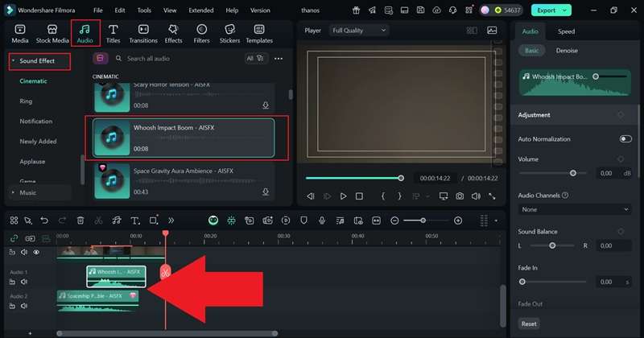This screenshot has width=644, height=338.
Task: Open the File menu
Action: [x=97, y=10]
